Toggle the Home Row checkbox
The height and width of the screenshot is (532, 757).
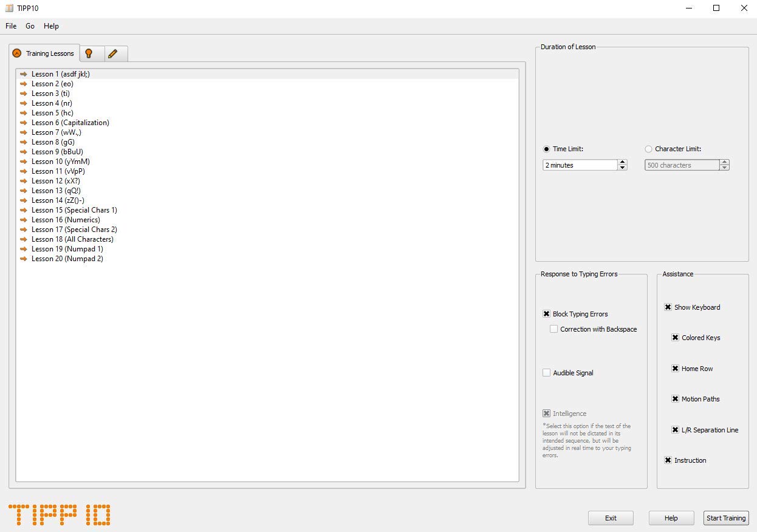coord(675,369)
